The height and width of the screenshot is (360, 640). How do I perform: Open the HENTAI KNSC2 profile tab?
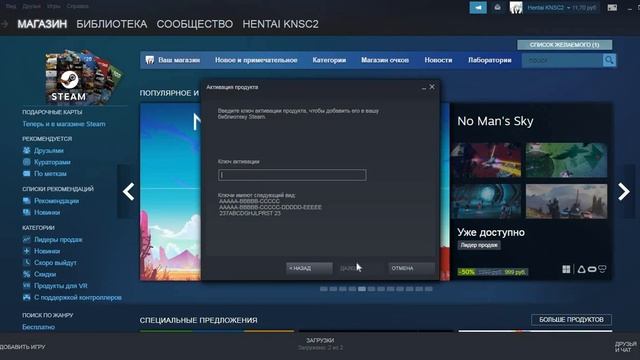tap(280, 24)
